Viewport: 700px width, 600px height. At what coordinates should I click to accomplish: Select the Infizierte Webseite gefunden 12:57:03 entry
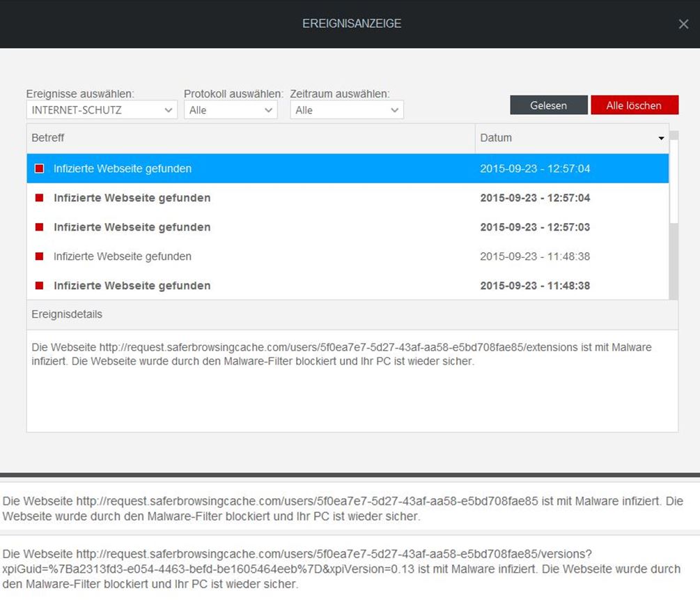point(348,227)
